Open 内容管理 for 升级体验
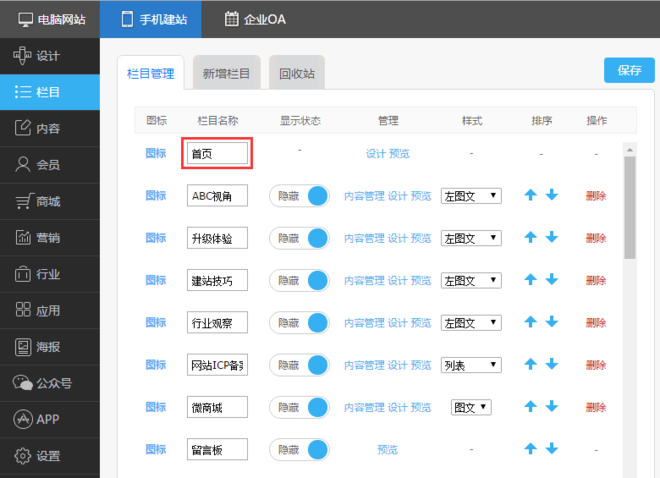 [365, 239]
